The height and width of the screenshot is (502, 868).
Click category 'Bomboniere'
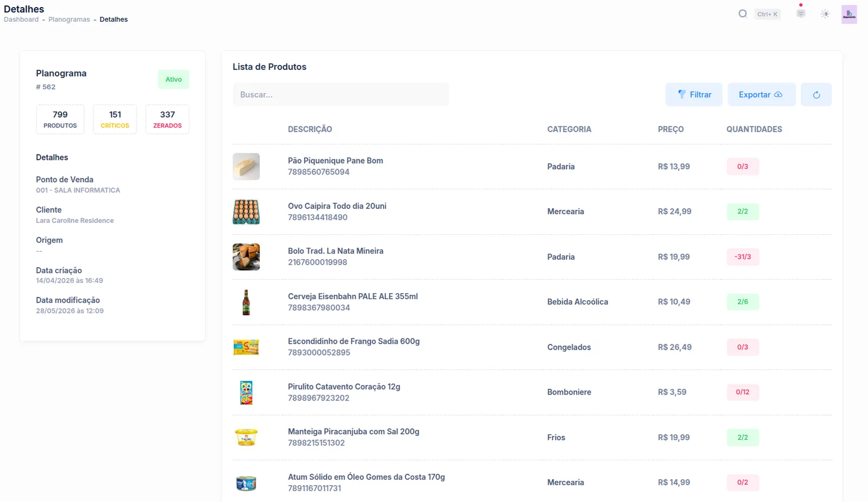[569, 392]
